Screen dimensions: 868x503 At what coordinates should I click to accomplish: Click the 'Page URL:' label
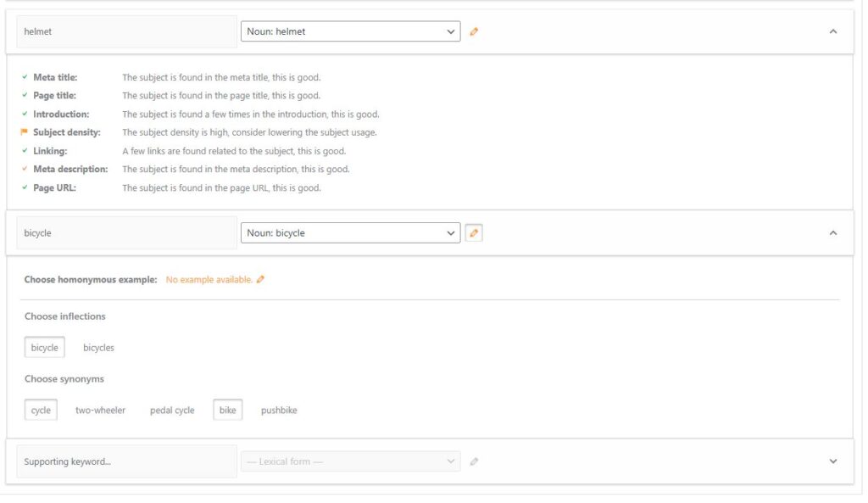(55, 187)
